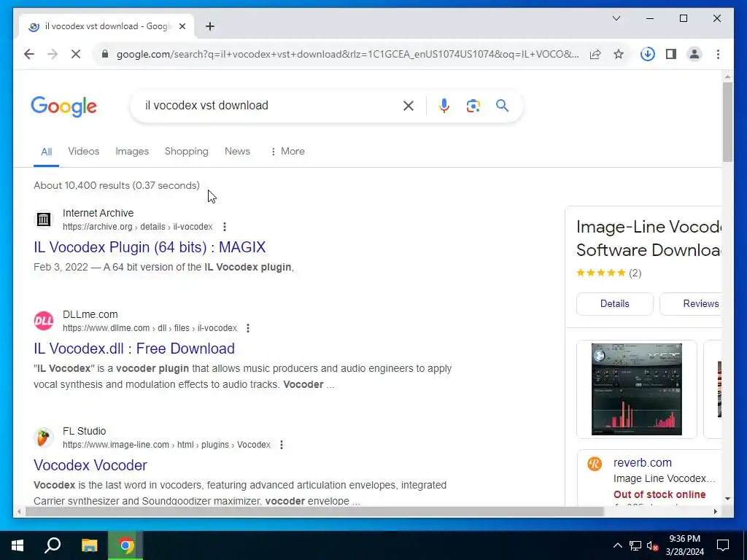Open the notification center icon

723,545
